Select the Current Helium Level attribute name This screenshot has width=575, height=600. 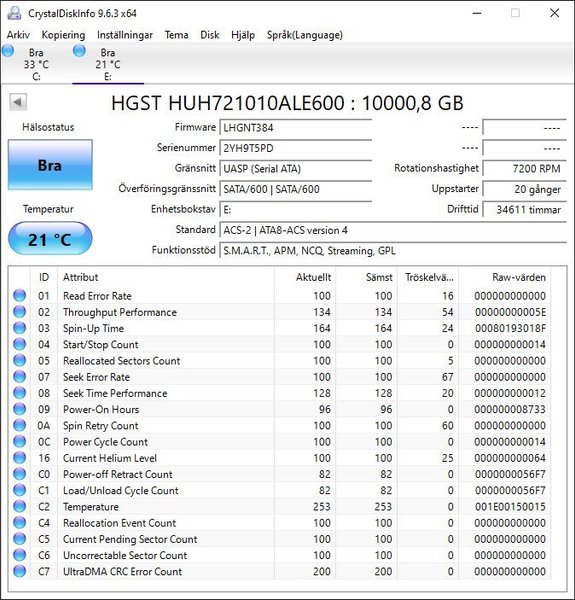110,458
